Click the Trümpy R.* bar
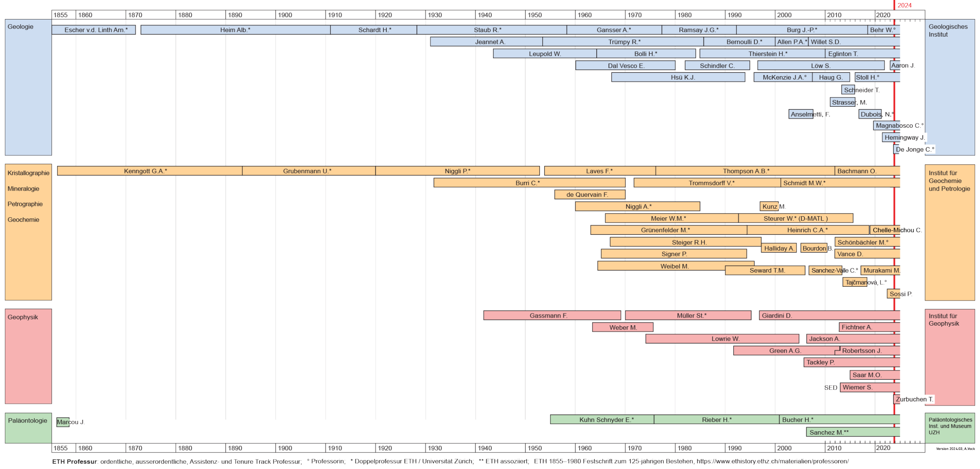This screenshot has width=980, height=469. pos(623,42)
